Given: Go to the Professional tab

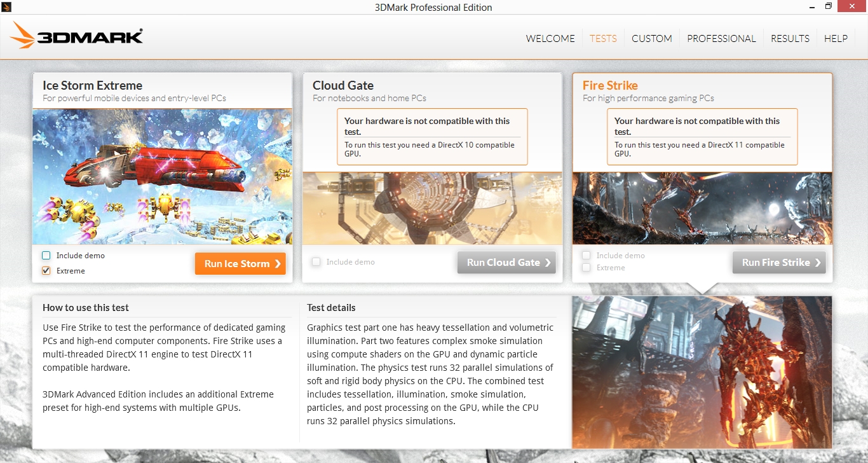Looking at the screenshot, I should pos(722,39).
